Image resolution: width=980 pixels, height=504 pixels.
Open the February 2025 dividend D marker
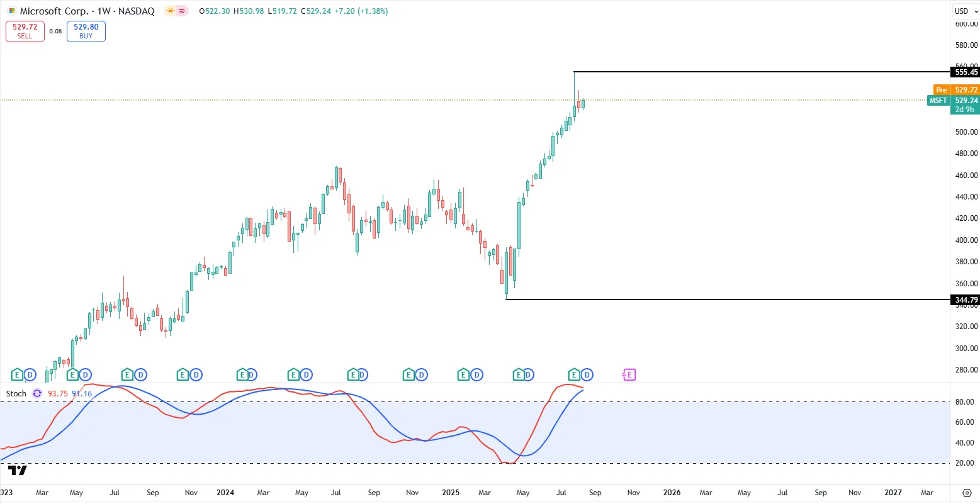476,375
